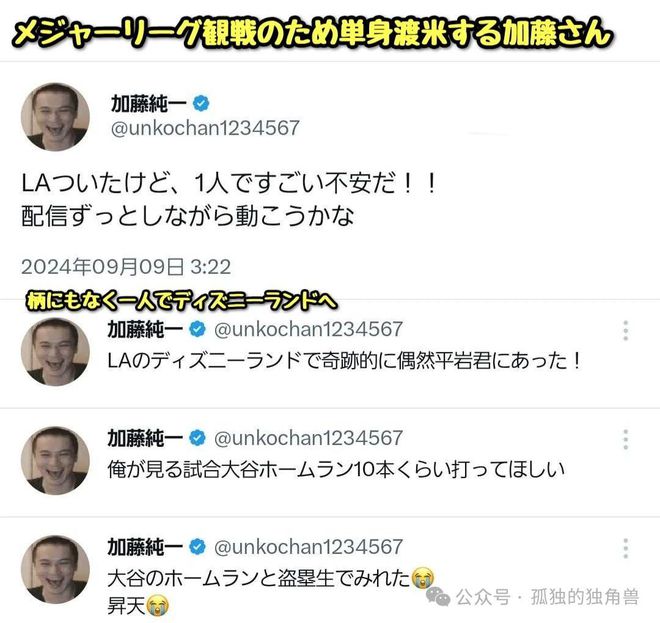Open three-dot menu on Disneyland tweet
Screen dimensions: 660x623
[625, 330]
